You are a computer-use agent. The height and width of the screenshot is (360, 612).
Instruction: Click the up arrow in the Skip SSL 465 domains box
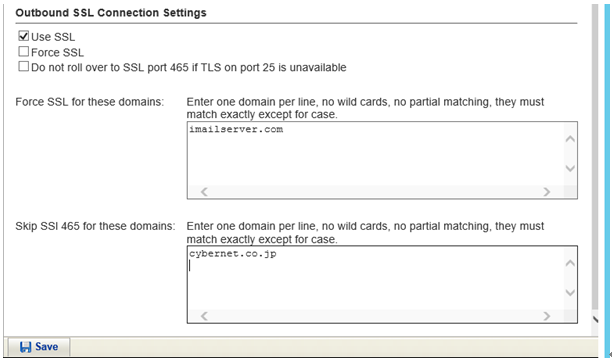tap(570, 263)
